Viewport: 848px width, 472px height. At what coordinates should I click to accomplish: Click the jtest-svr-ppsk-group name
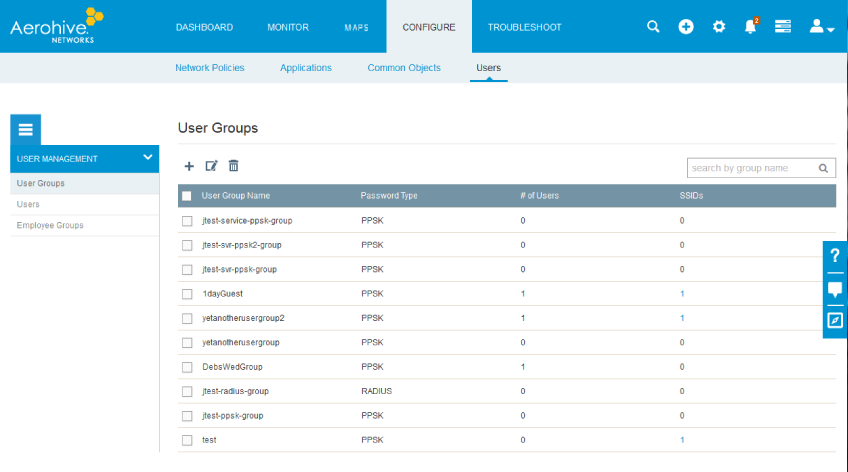click(x=240, y=269)
